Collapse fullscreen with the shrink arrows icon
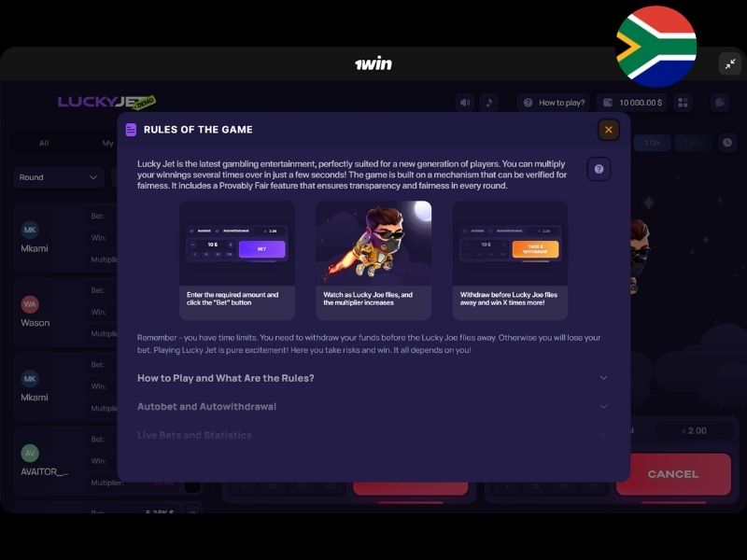Image resolution: width=747 pixels, height=560 pixels. coord(730,63)
